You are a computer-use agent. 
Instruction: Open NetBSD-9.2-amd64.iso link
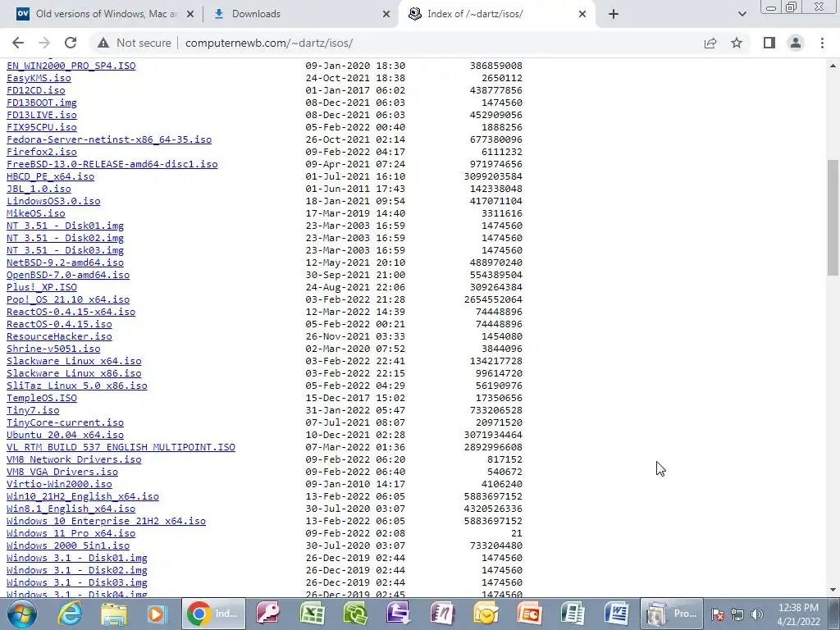click(x=65, y=262)
